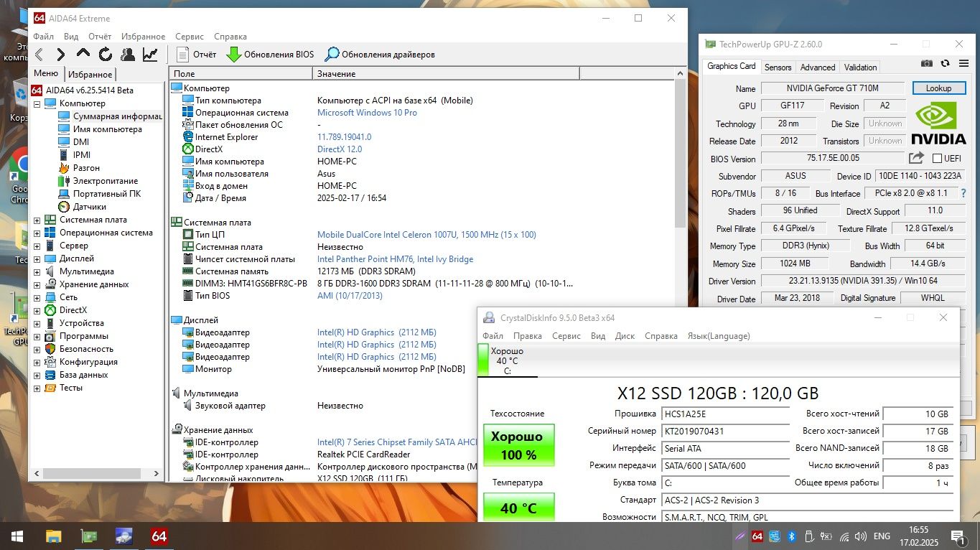Expand the Дисплей tree node
The width and height of the screenshot is (980, 550).
37,258
